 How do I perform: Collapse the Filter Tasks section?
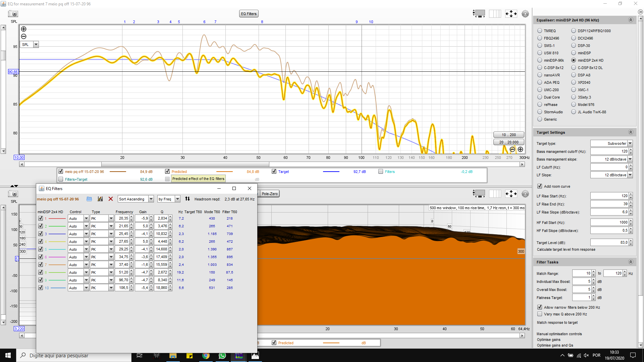click(x=631, y=262)
